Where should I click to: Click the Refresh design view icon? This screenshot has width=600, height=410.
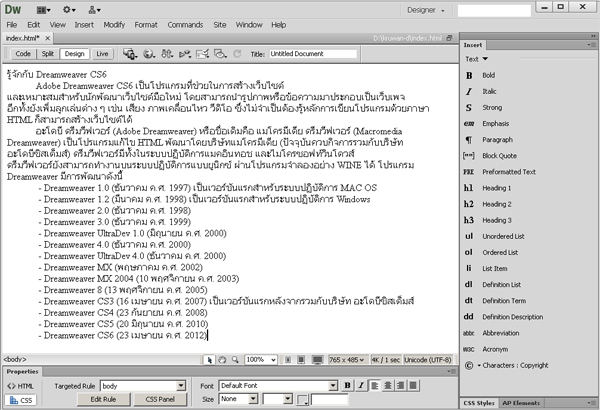point(237,54)
